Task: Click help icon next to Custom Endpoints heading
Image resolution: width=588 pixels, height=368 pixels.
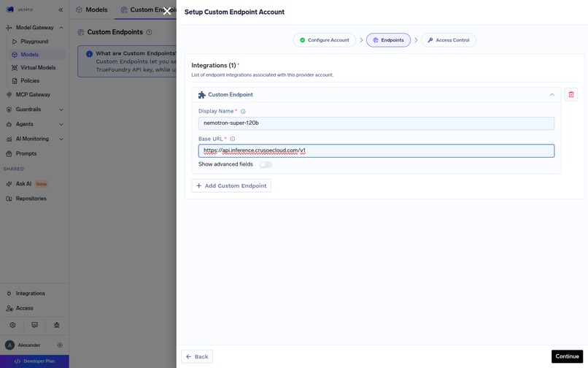Action: (149, 32)
